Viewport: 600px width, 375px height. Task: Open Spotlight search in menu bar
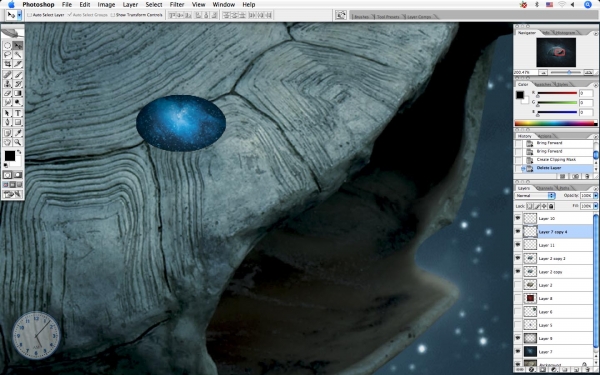click(588, 5)
